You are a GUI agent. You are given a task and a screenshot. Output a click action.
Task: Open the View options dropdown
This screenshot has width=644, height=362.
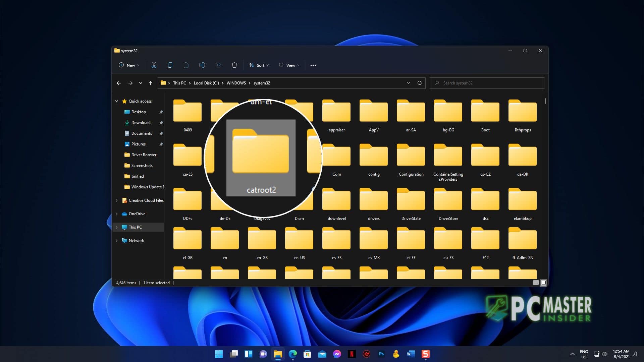(x=288, y=65)
